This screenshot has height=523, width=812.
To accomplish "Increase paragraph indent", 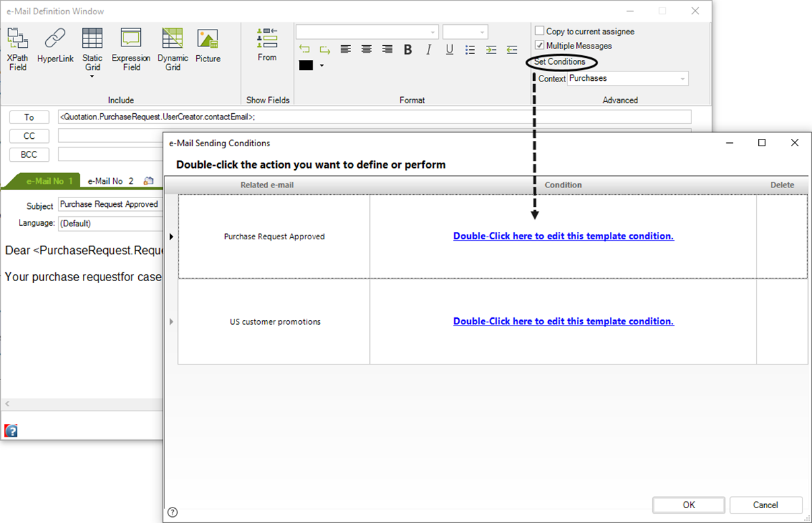I will pyautogui.click(x=491, y=49).
